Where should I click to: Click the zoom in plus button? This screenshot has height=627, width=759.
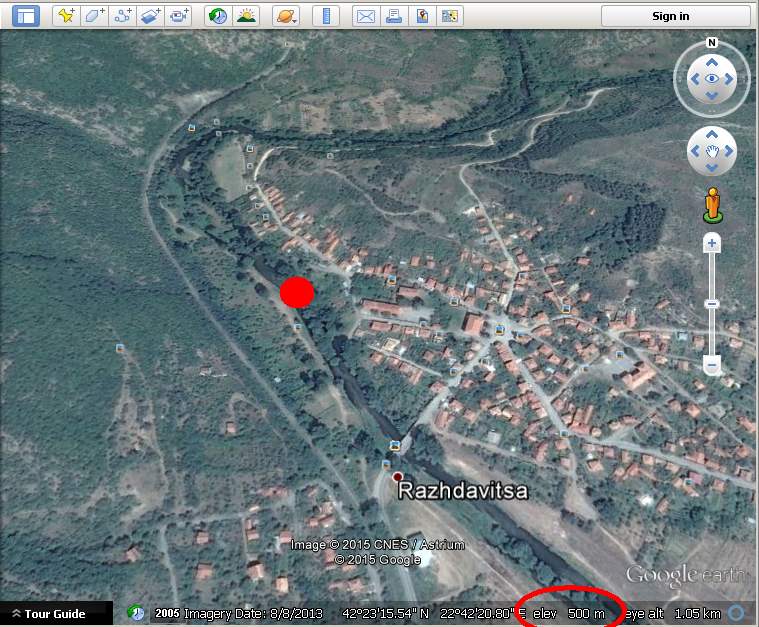(x=711, y=243)
